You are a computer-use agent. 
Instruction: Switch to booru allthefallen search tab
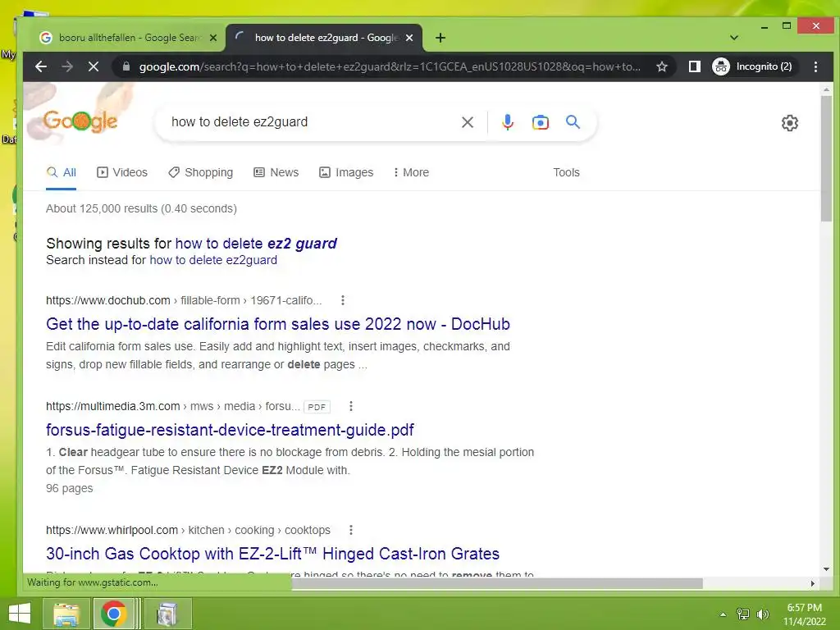click(129, 38)
